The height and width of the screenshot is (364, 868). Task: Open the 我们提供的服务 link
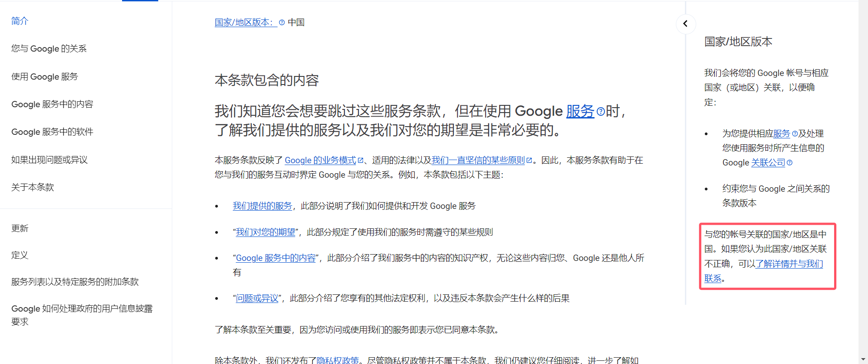(x=262, y=206)
